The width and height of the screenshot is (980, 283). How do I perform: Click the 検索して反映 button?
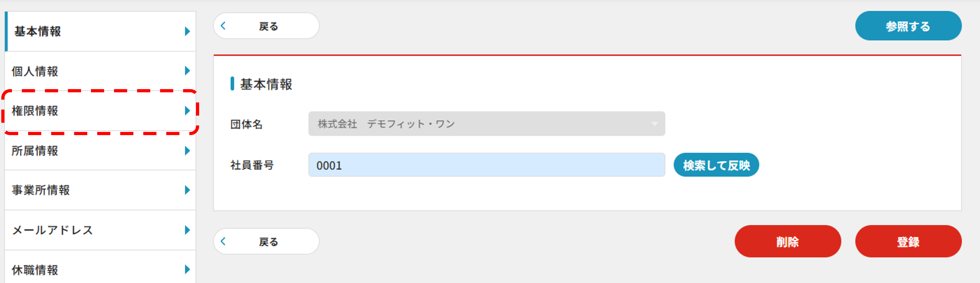click(716, 165)
